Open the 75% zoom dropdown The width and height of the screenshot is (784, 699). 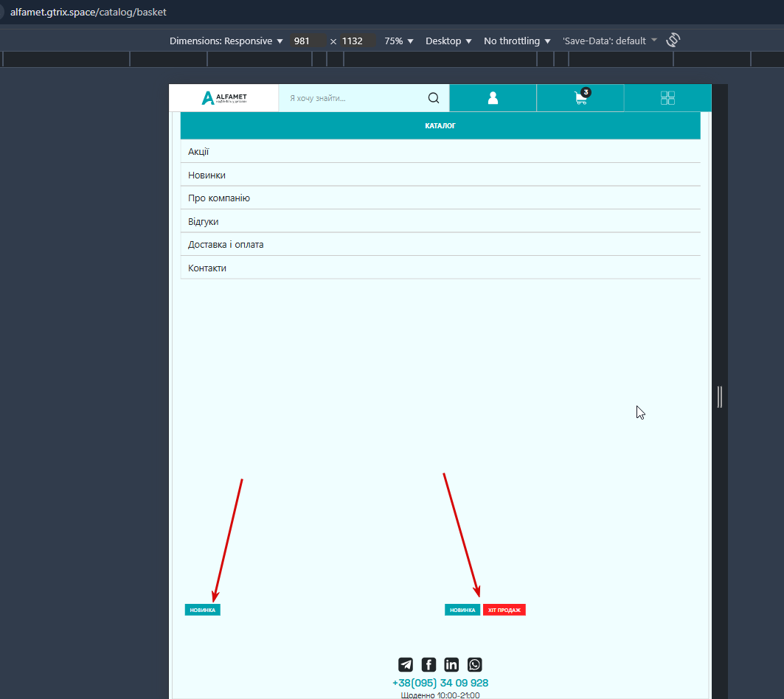click(398, 41)
